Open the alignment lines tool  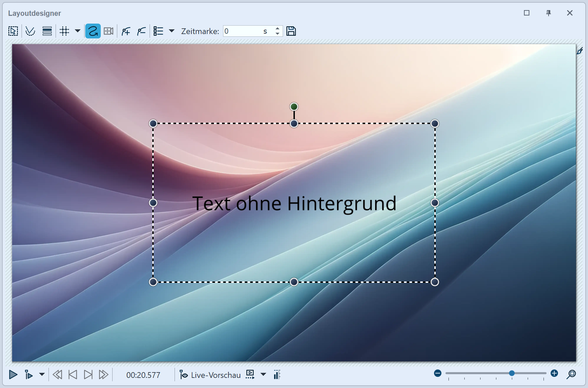point(47,31)
